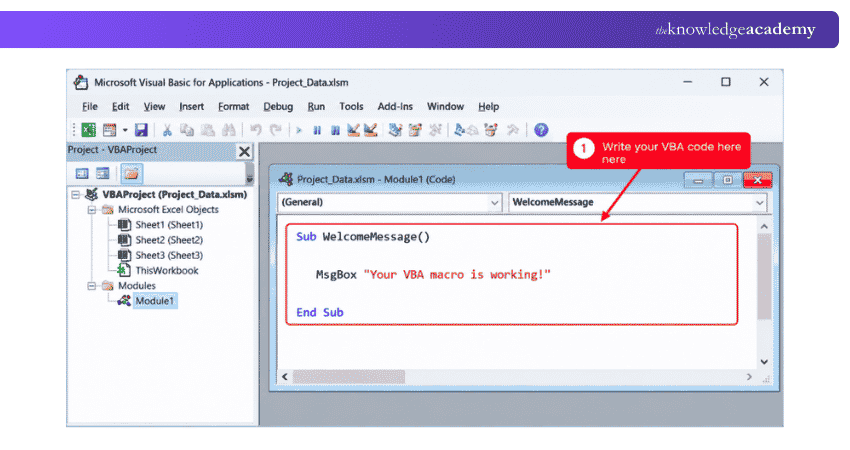Select Sheet2 (Sheet2) in the tree
The width and height of the screenshot is (850, 450).
coord(169,240)
